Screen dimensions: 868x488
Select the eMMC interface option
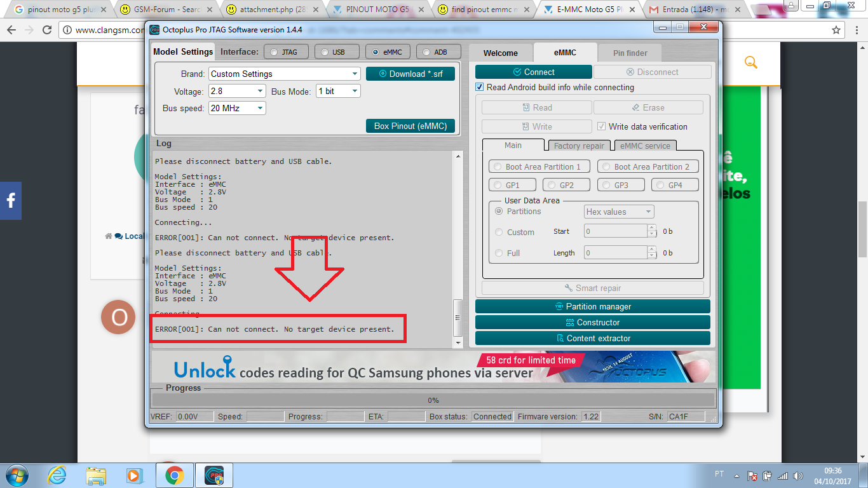tap(388, 52)
